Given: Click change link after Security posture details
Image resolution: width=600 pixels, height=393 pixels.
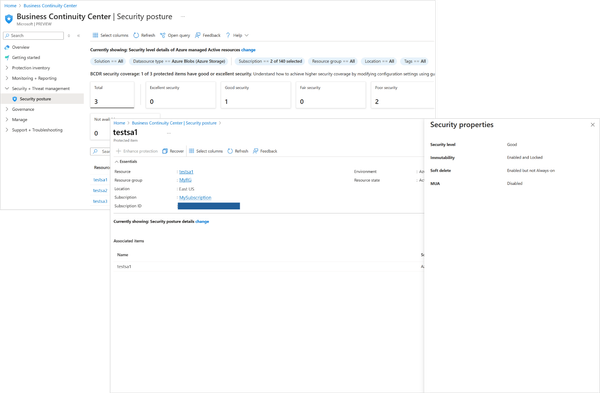Looking at the screenshot, I should [202, 222].
